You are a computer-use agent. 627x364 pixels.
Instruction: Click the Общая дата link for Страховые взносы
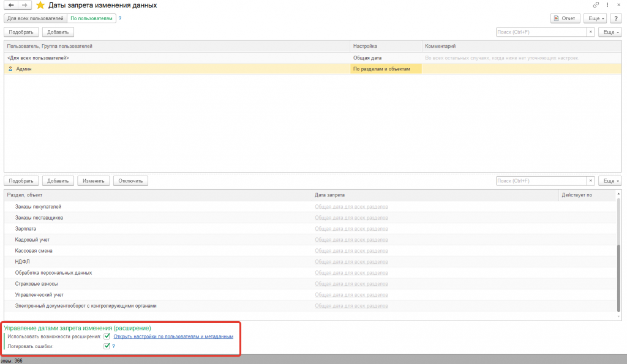pos(351,284)
